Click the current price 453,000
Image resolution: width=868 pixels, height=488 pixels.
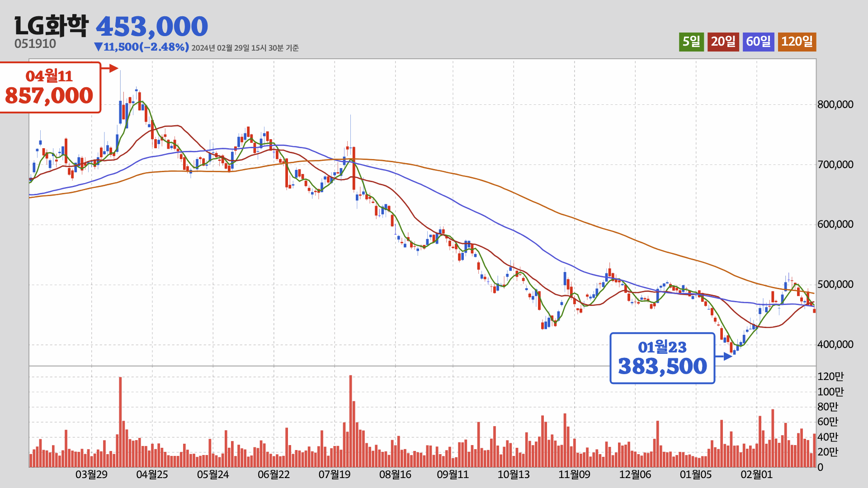coord(152,26)
